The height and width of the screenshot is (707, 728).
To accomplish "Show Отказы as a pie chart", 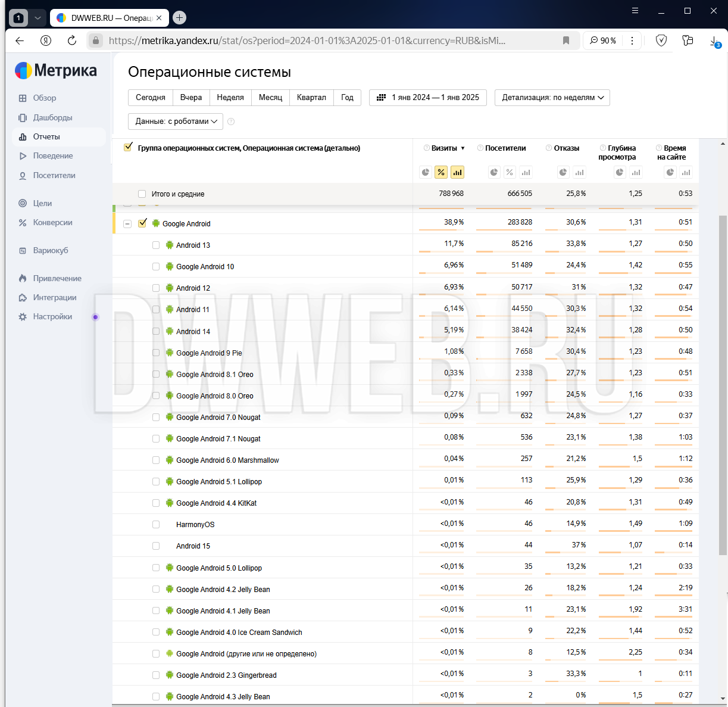I will (x=563, y=172).
